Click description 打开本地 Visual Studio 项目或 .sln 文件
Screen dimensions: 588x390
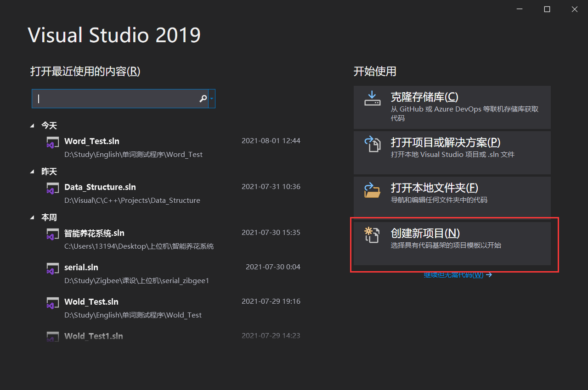point(452,155)
